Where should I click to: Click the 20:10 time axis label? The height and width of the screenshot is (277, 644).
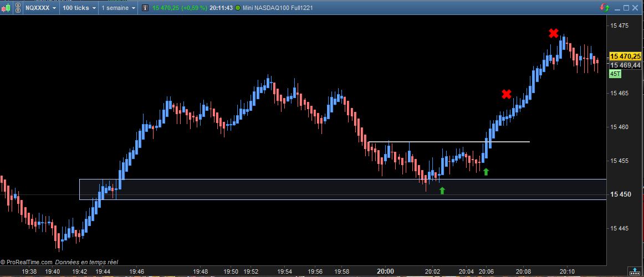click(x=567, y=271)
